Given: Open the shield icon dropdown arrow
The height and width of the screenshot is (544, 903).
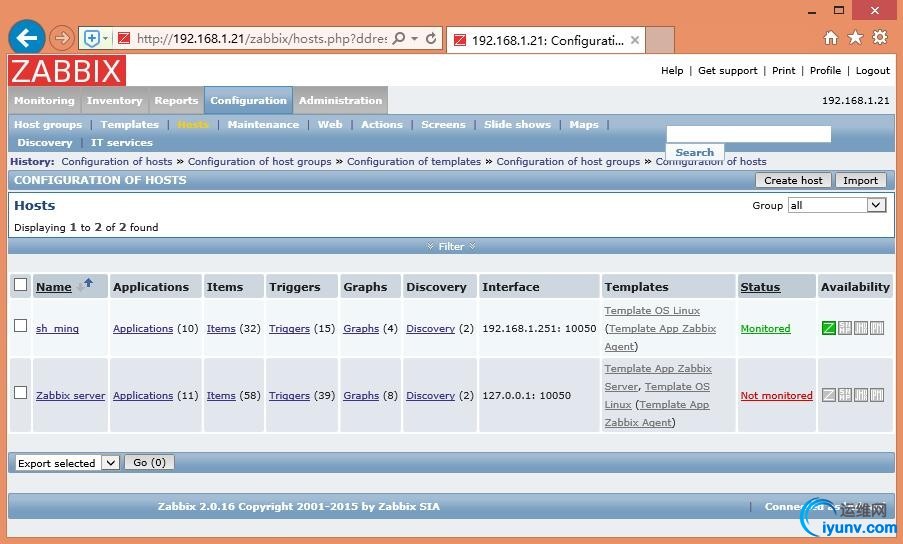Looking at the screenshot, I should coord(105,39).
